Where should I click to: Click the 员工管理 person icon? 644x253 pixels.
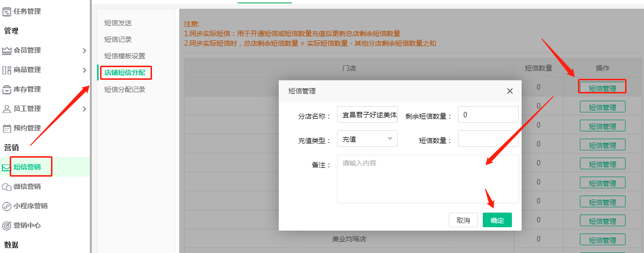(x=7, y=108)
